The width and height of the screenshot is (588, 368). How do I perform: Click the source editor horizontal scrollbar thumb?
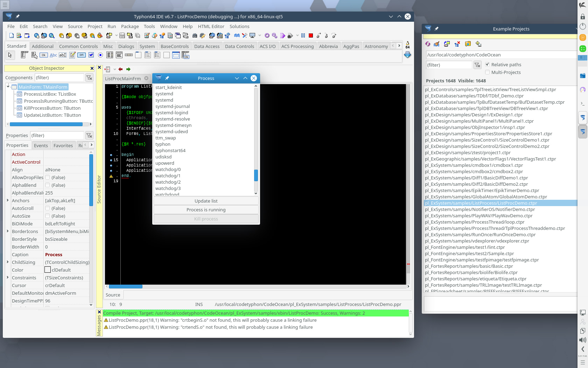(126, 286)
